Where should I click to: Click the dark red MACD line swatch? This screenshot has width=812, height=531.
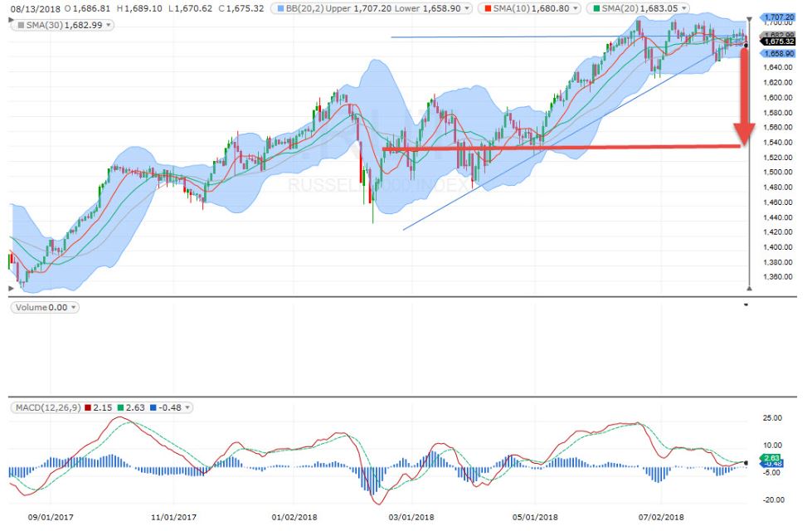pyautogui.click(x=88, y=407)
